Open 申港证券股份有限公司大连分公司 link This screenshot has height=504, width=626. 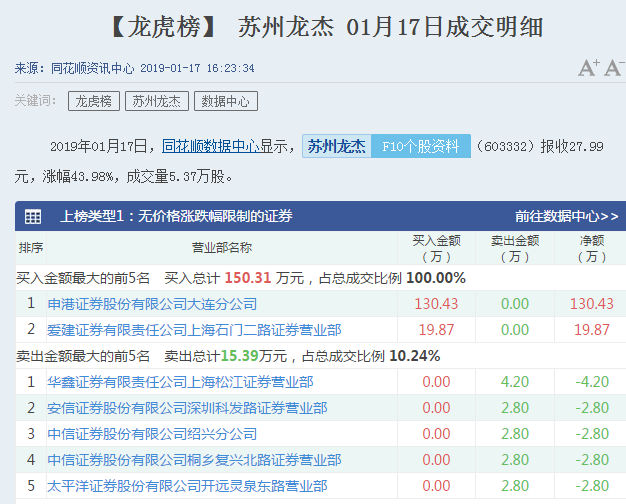152,303
